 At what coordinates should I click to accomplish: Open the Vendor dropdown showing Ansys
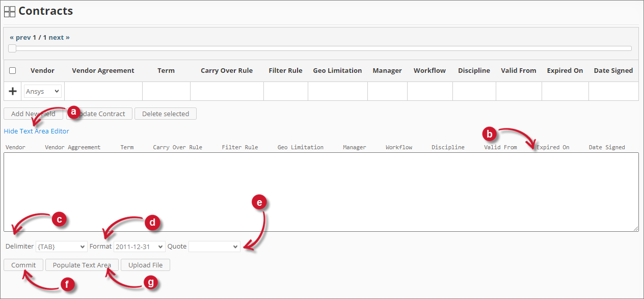(42, 91)
